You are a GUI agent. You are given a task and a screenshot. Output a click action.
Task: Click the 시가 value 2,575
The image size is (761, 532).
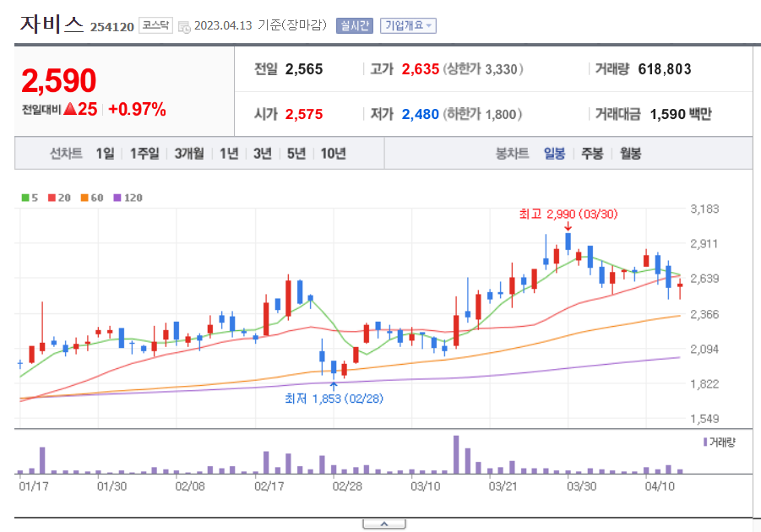(x=304, y=115)
